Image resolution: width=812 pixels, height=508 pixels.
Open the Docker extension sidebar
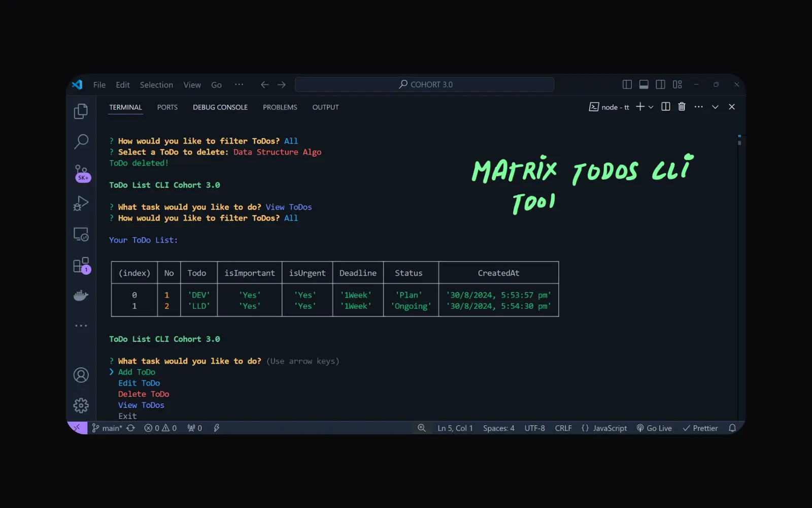click(x=81, y=295)
